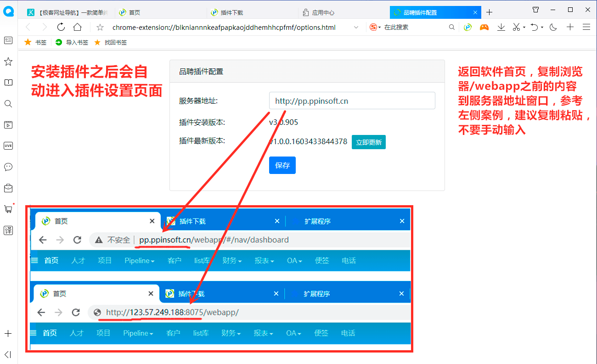Open the shopping cart from the sidebar
This screenshot has width=597, height=364.
tap(8, 209)
